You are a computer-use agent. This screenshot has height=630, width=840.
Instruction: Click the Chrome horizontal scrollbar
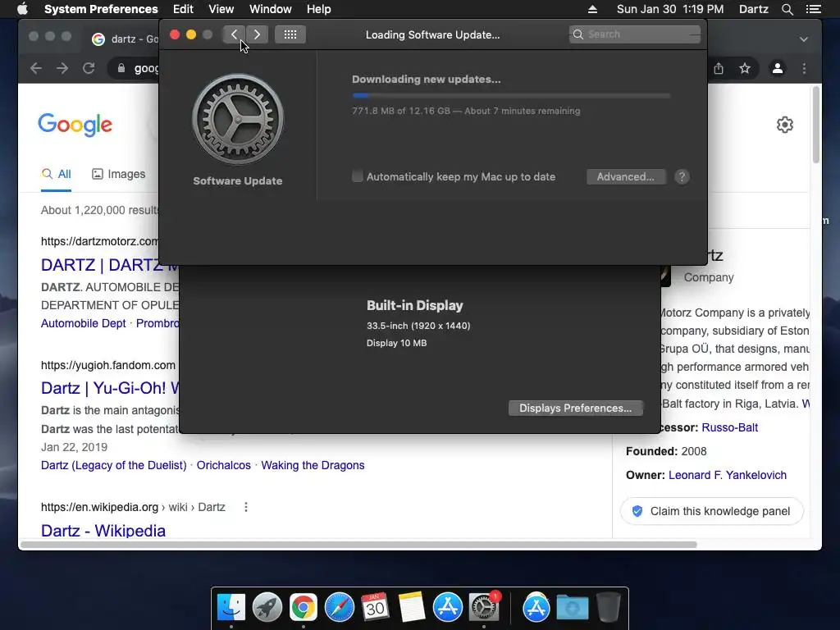coord(359,545)
